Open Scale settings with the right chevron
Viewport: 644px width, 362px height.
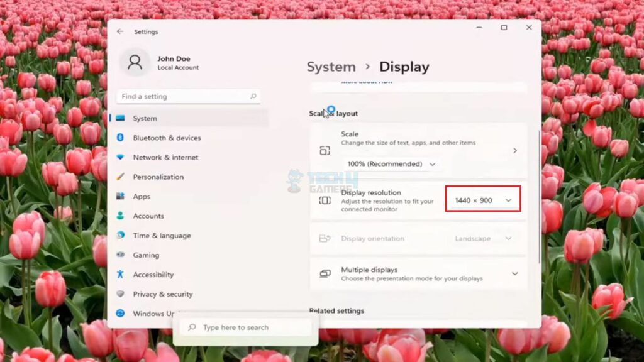(514, 151)
